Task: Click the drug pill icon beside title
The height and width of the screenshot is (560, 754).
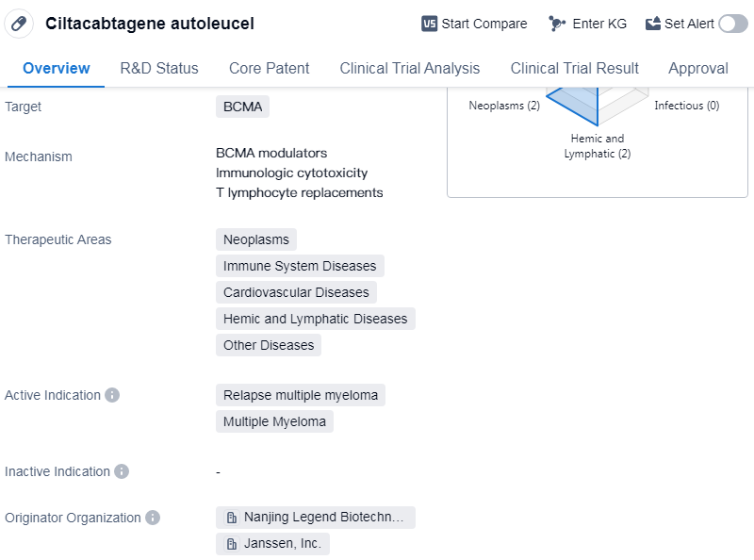Action: coord(18,24)
